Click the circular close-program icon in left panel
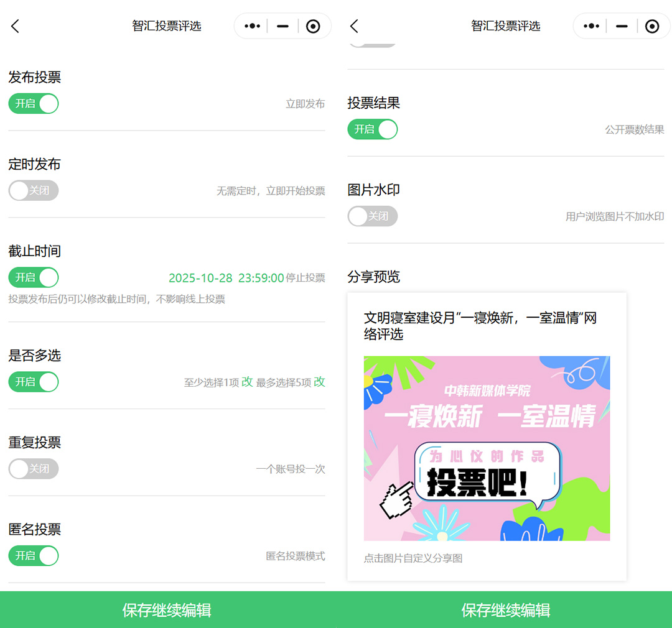The image size is (672, 628). [x=314, y=26]
